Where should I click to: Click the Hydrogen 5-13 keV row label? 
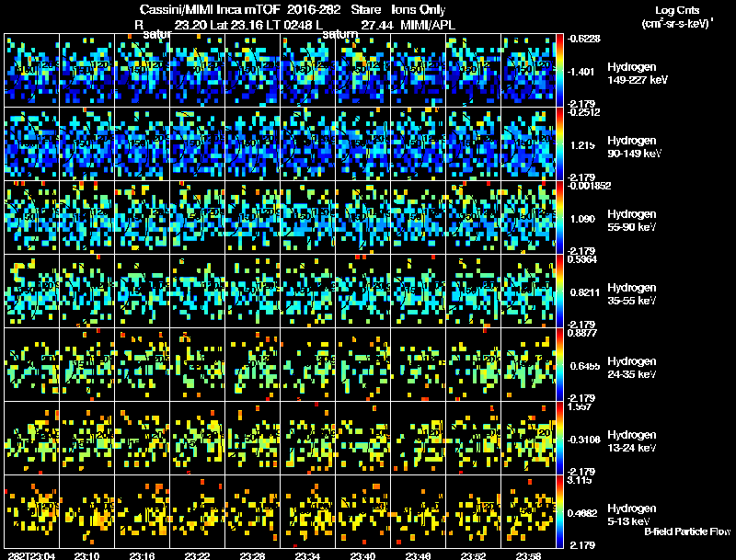click(x=632, y=515)
